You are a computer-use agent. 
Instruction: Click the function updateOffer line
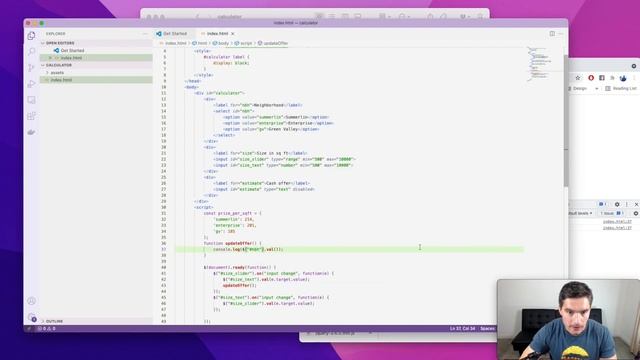coord(232,243)
